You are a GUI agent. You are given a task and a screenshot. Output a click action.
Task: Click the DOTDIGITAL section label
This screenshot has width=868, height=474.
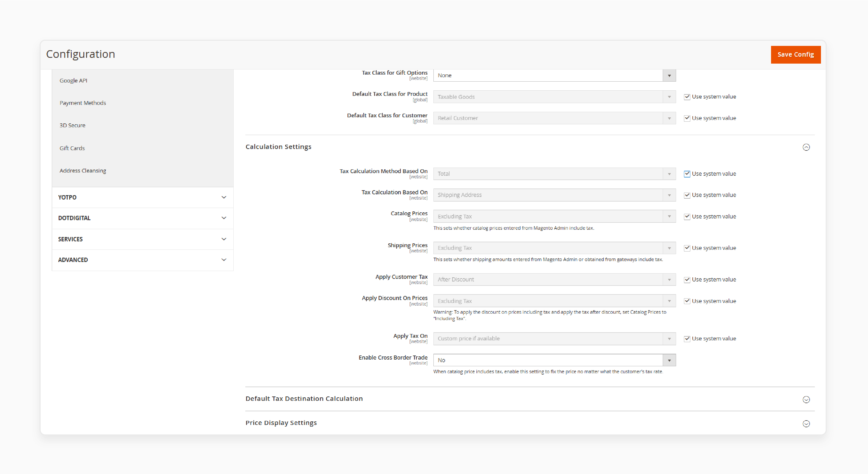pos(74,218)
